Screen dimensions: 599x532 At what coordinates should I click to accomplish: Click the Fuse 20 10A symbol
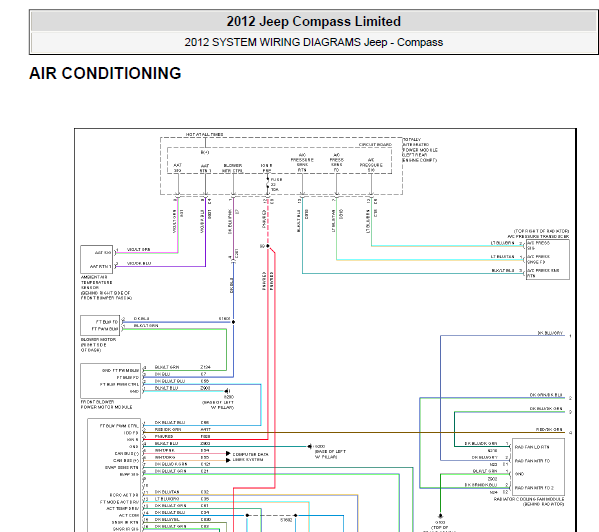[268, 184]
